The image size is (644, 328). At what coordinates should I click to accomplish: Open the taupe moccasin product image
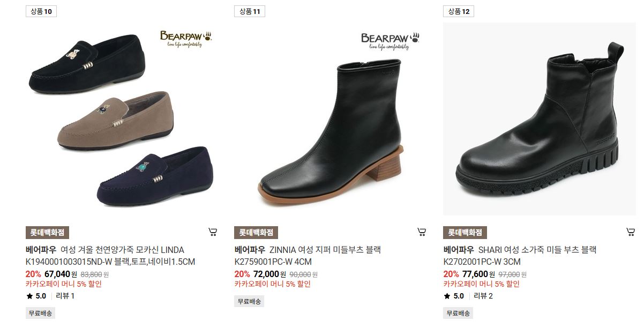pyautogui.click(x=115, y=120)
